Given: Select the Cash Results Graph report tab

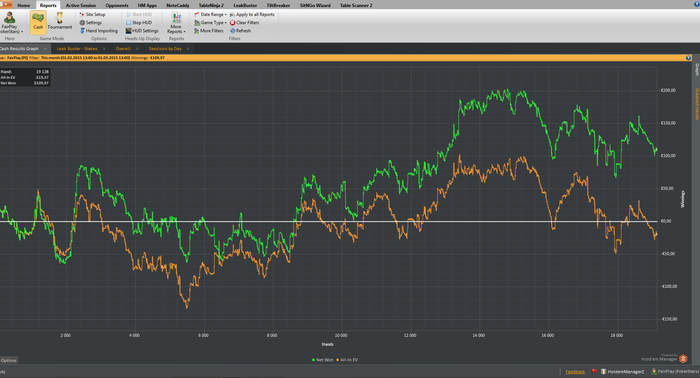Looking at the screenshot, I should click(19, 49).
